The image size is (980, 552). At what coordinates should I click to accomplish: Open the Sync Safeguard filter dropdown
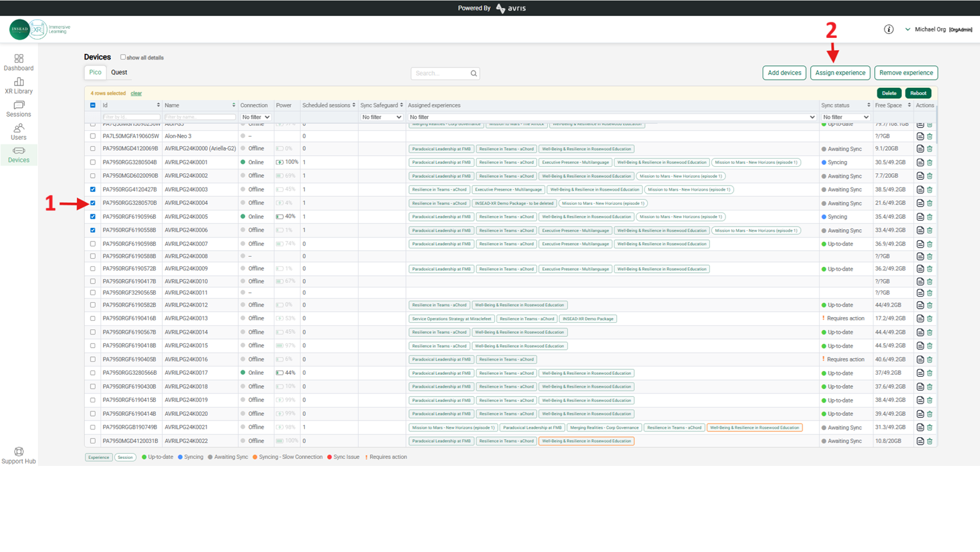click(x=382, y=117)
